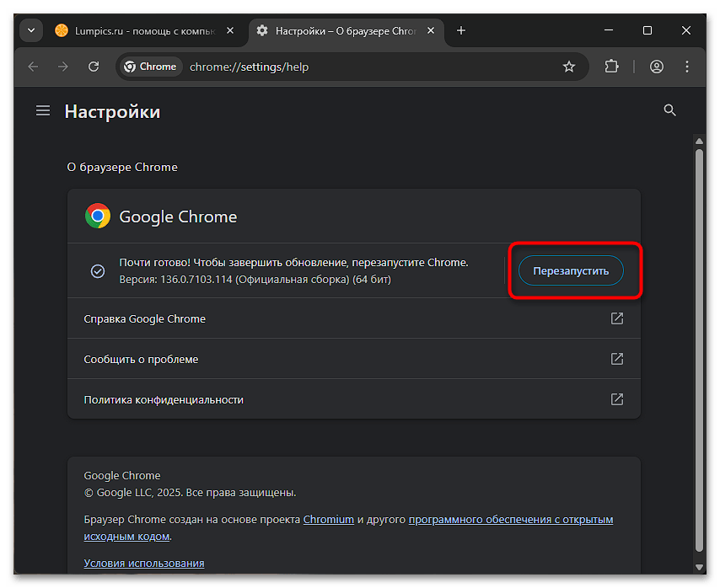Screen dimensions: 720x588
Task: Open a new tab with plus button
Action: (x=461, y=30)
